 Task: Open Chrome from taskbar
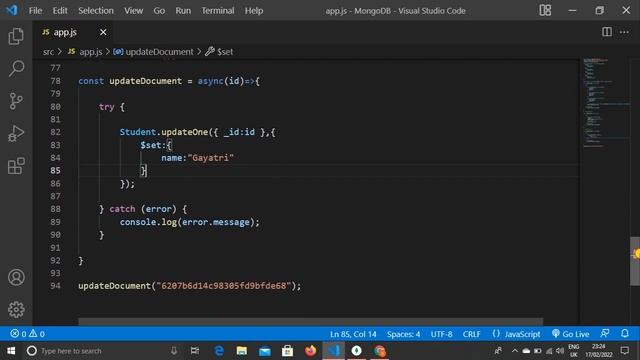pyautogui.click(x=380, y=351)
